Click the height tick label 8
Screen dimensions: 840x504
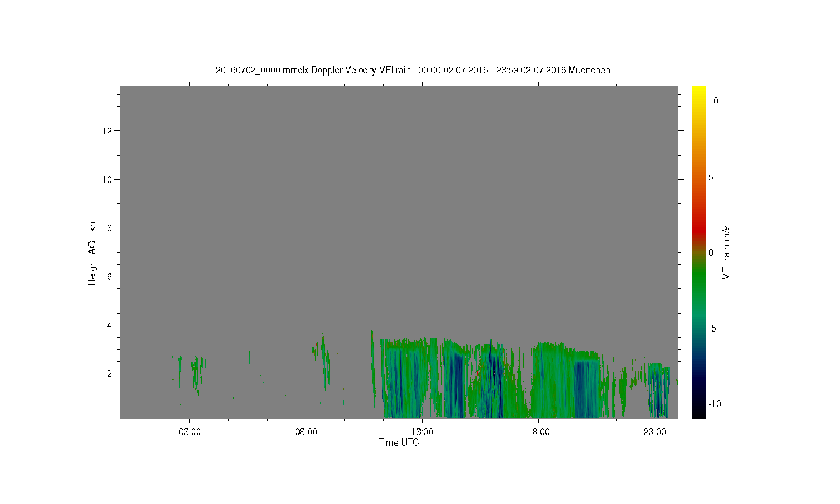(x=110, y=228)
